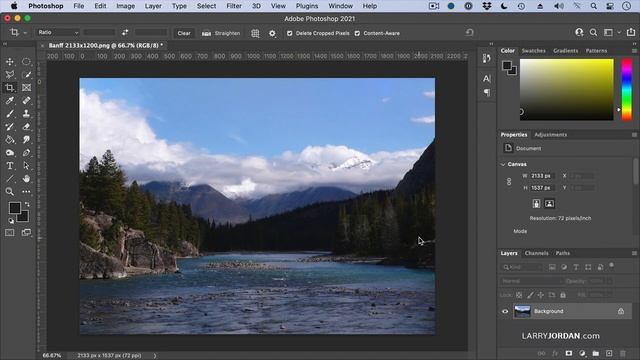The height and width of the screenshot is (360, 640).
Task: Select the Dodge tool
Action: (x=10, y=153)
